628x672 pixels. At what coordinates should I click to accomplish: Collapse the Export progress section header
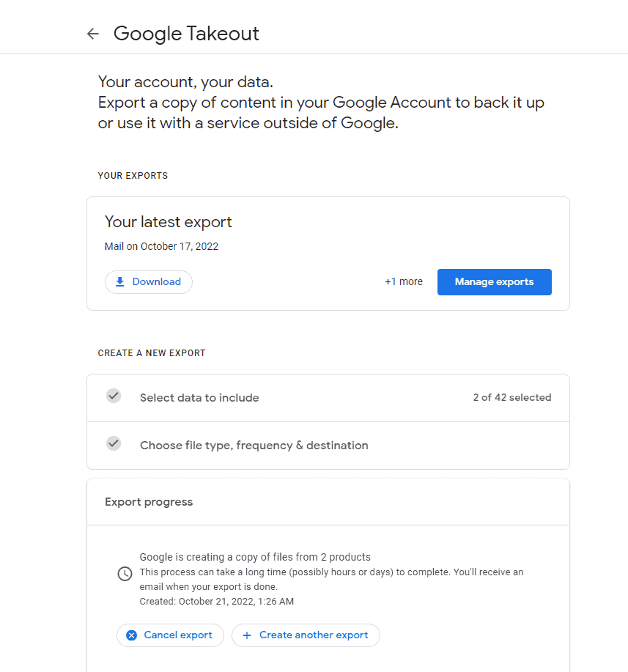coord(328,502)
